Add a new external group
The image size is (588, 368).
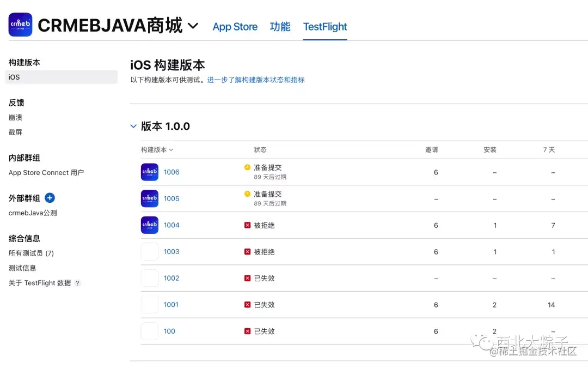(x=50, y=198)
